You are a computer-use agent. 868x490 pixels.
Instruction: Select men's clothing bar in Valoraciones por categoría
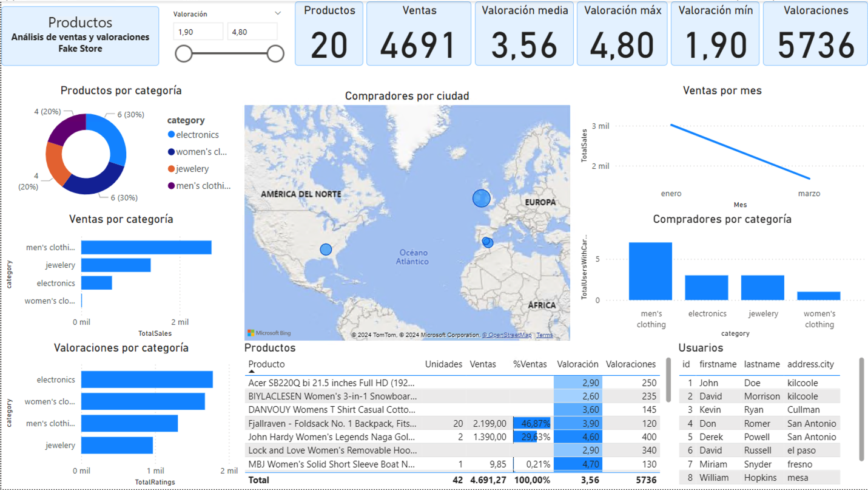point(129,423)
